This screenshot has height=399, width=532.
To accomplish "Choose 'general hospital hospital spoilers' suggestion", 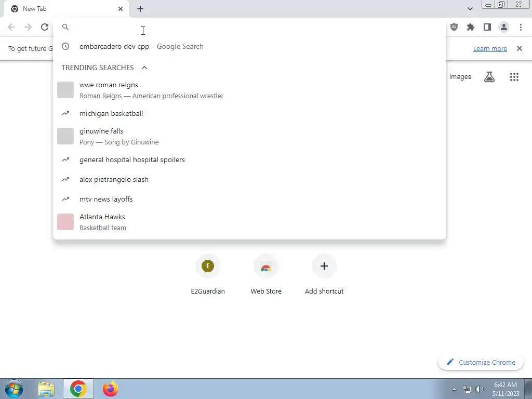I will click(x=249, y=160).
